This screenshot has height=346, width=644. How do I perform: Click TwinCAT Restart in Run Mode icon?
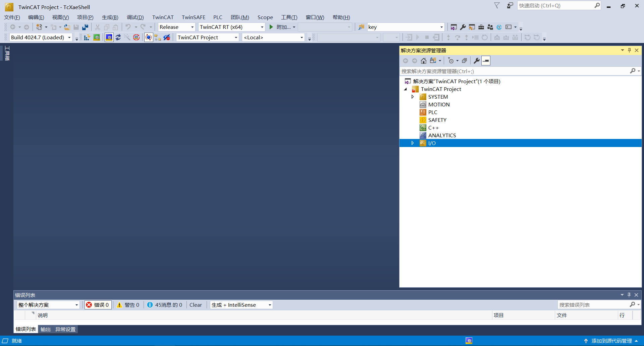(x=97, y=38)
